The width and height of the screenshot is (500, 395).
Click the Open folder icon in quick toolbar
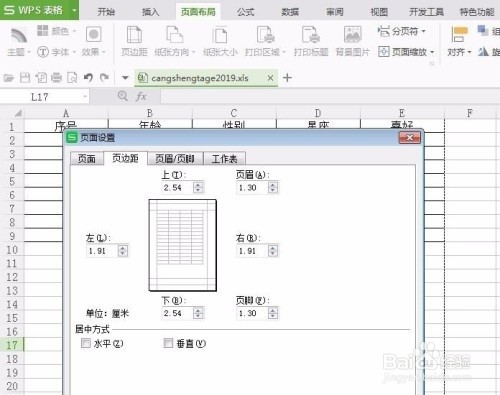[9, 78]
